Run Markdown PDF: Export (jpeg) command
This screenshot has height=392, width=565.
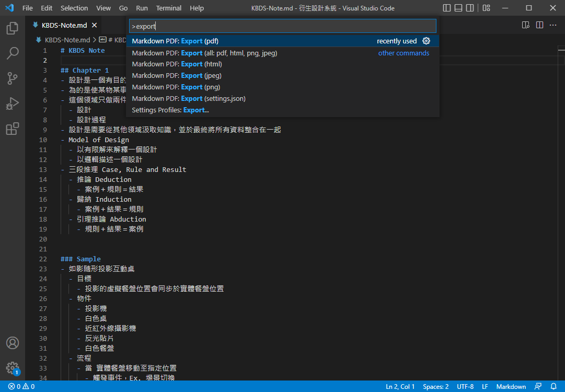pyautogui.click(x=283, y=76)
